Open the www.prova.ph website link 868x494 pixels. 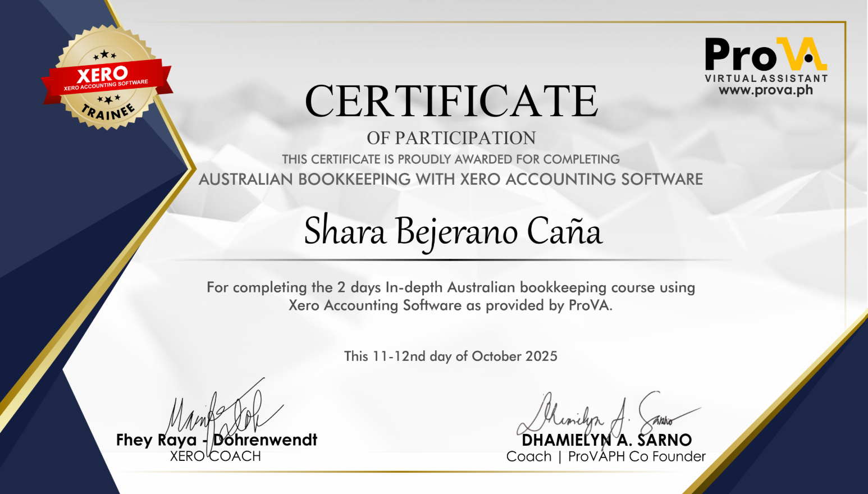pyautogui.click(x=765, y=91)
